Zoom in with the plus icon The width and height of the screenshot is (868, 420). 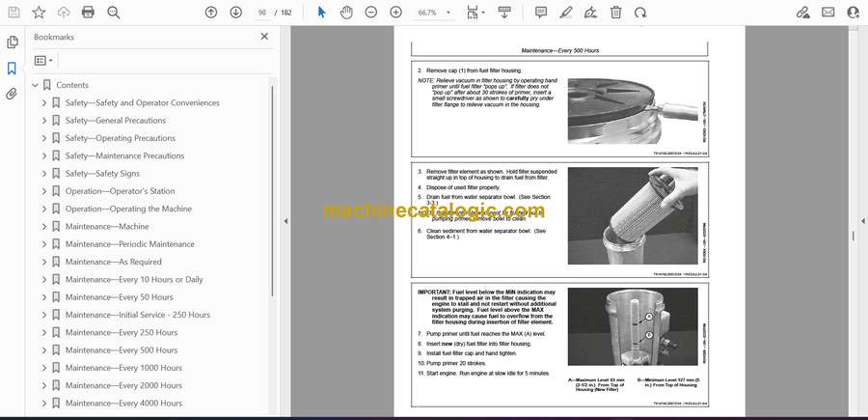pos(395,13)
